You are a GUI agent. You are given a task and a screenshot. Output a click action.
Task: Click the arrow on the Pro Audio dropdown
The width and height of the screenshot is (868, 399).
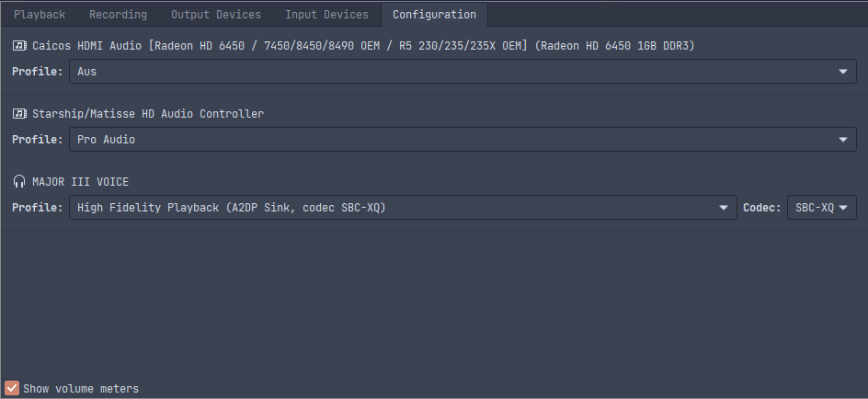tap(843, 140)
